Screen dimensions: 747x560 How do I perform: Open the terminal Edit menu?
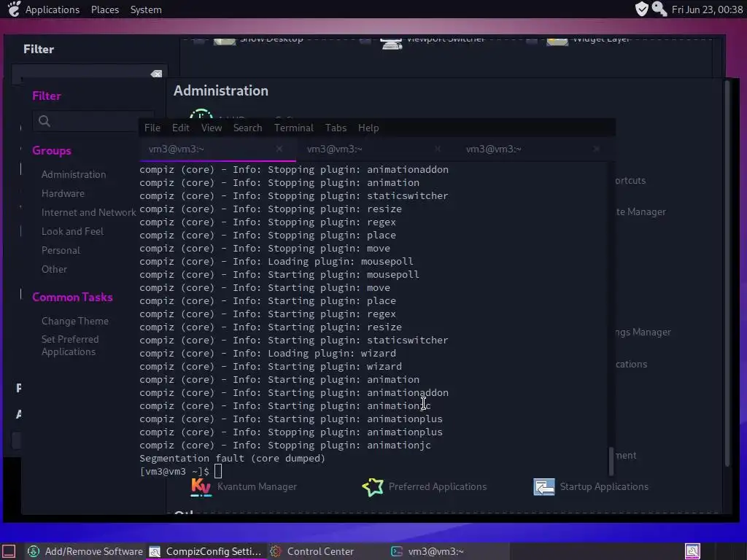[181, 128]
